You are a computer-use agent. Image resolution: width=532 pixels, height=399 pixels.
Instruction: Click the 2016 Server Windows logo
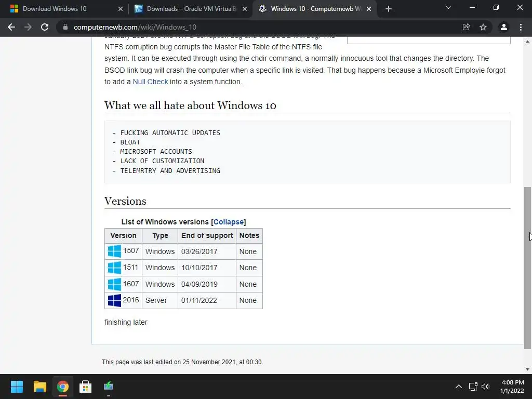[114, 300]
